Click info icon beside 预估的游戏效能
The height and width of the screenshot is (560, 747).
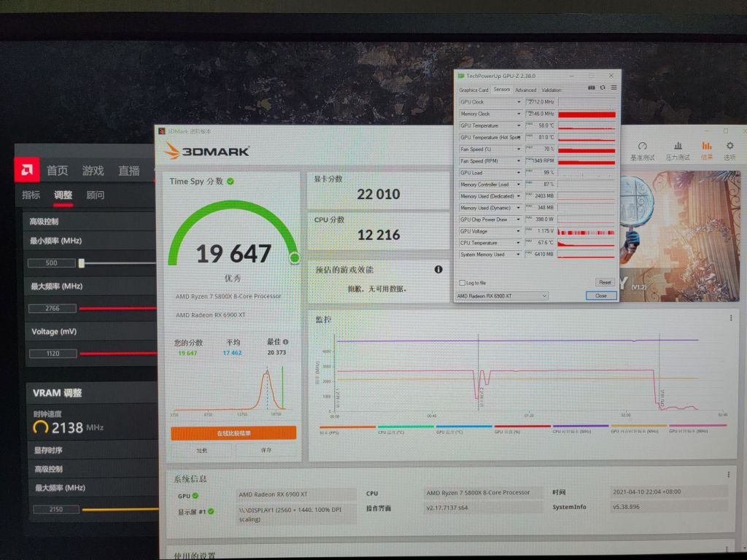tap(438, 270)
